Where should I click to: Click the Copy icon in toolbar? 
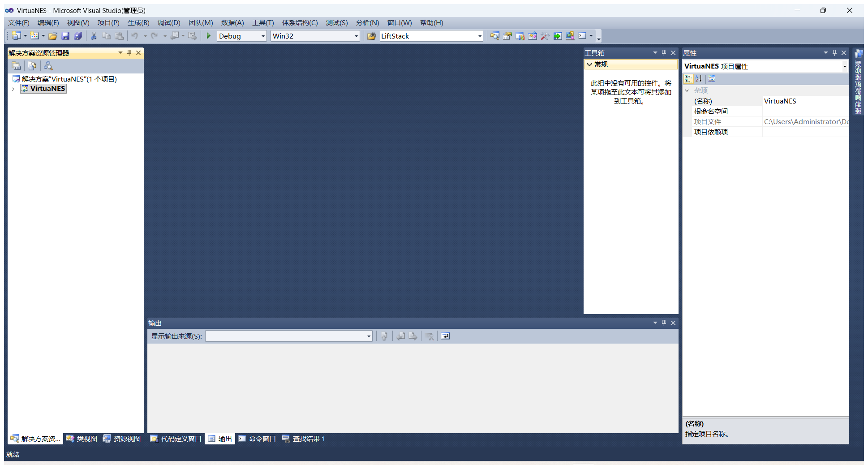pyautogui.click(x=106, y=36)
